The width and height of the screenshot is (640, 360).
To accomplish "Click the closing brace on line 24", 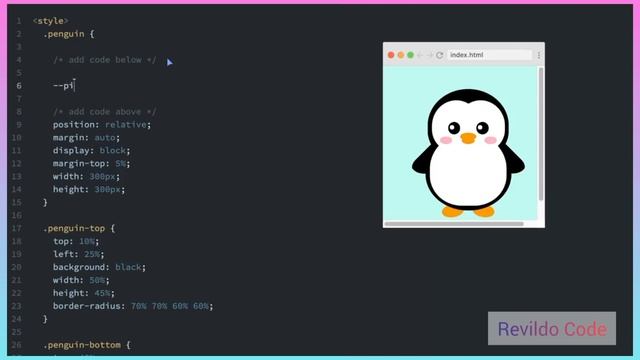I will [45, 319].
